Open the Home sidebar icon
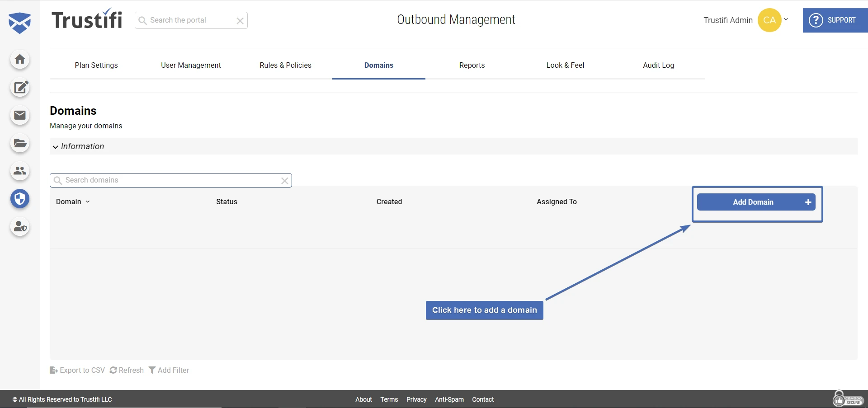This screenshot has height=408, width=868. coord(20,59)
